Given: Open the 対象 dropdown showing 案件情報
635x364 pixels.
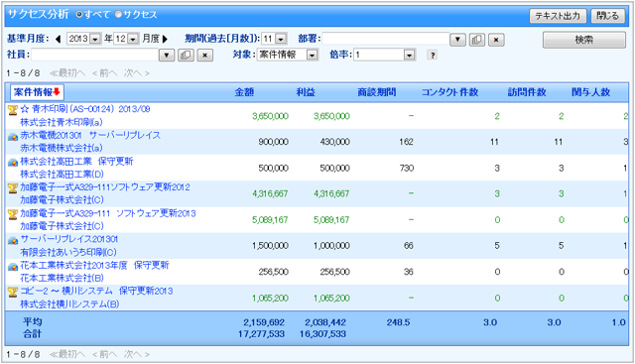Looking at the screenshot, I should (x=287, y=55).
